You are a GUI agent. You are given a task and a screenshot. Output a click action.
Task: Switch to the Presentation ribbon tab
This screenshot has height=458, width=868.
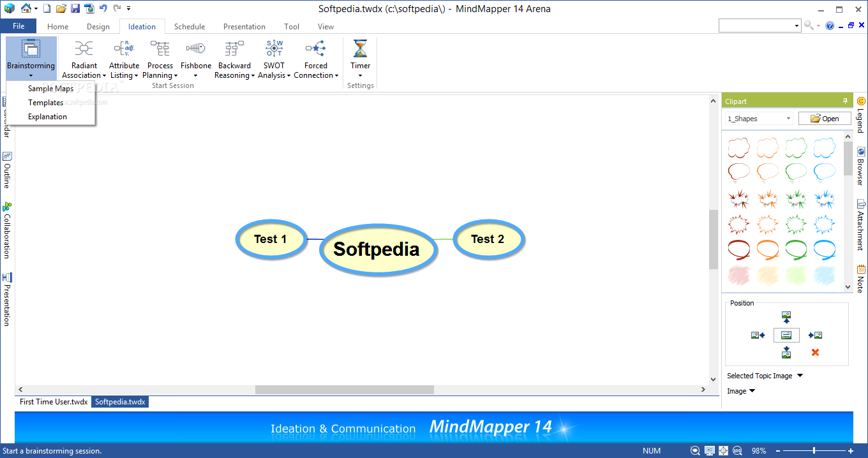point(244,27)
